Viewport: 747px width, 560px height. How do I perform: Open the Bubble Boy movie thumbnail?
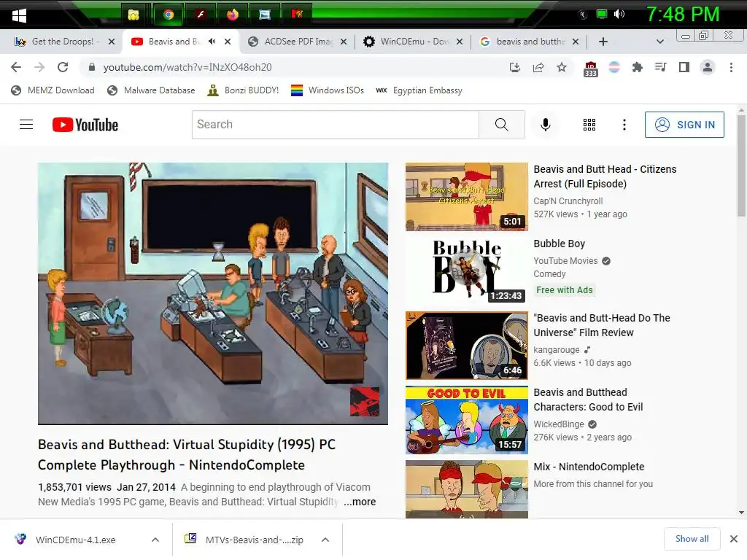(466, 271)
